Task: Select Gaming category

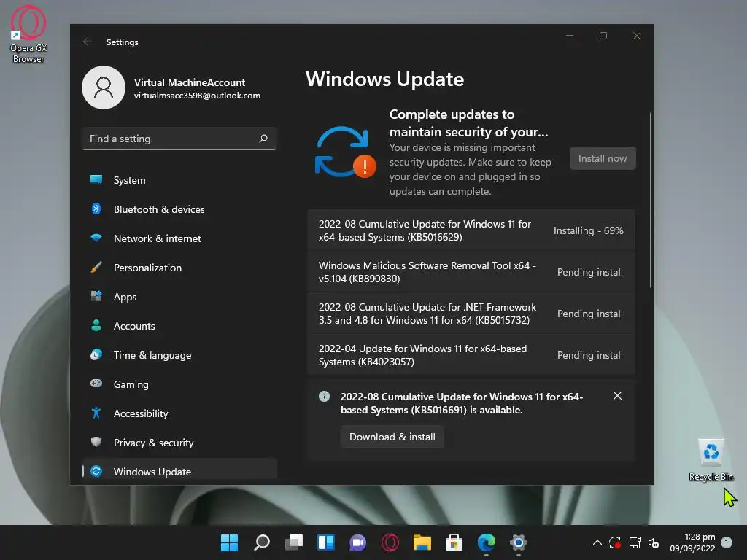Action: [x=179, y=384]
